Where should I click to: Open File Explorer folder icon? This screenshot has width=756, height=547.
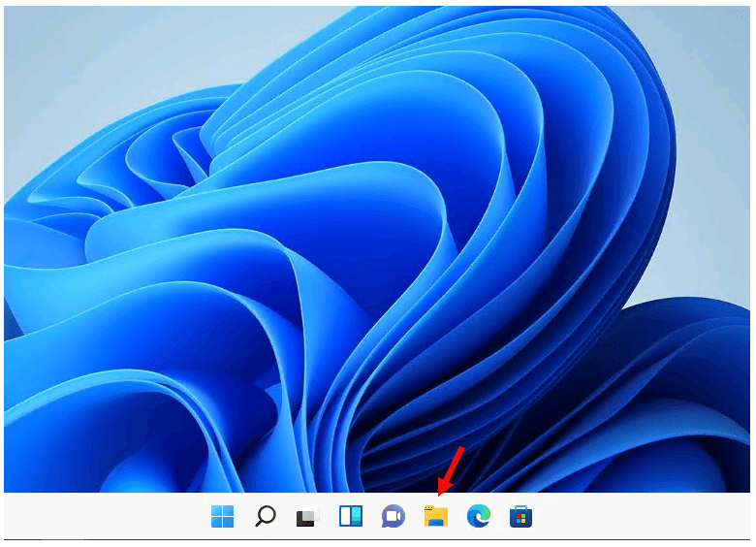[x=436, y=516]
